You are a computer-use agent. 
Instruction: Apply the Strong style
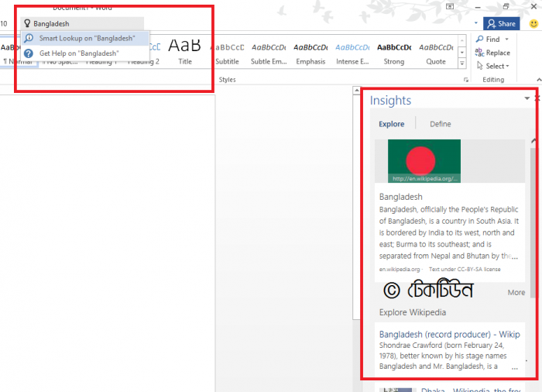393,52
